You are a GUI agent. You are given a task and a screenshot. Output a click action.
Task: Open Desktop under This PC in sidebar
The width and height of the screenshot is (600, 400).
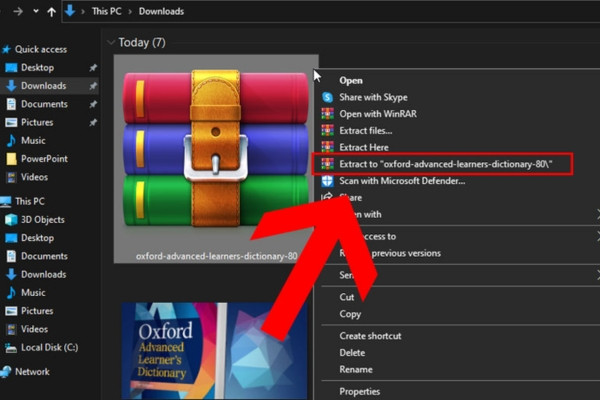point(37,238)
